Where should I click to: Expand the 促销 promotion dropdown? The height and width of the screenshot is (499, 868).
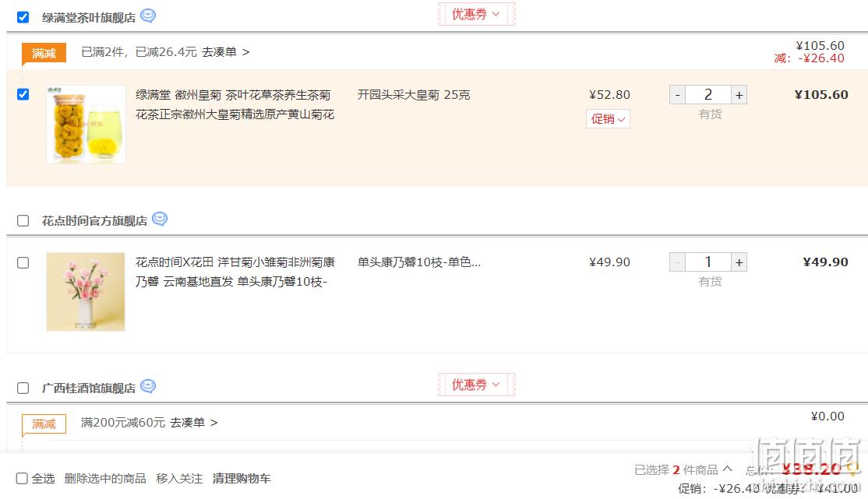tap(608, 119)
